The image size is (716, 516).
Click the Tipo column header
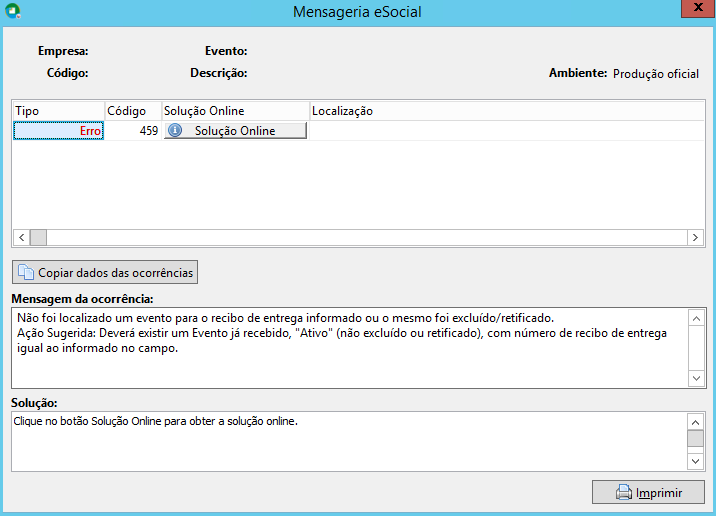pos(58,111)
